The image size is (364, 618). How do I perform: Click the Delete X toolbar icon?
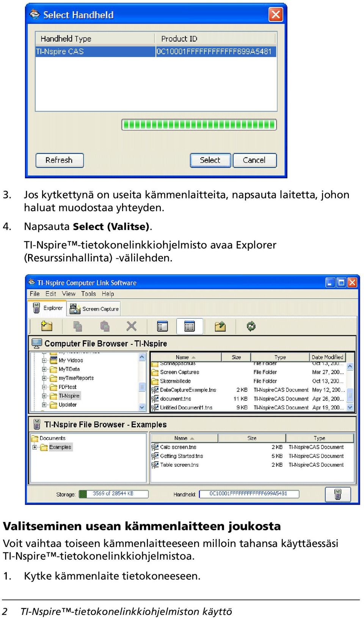coord(132,326)
